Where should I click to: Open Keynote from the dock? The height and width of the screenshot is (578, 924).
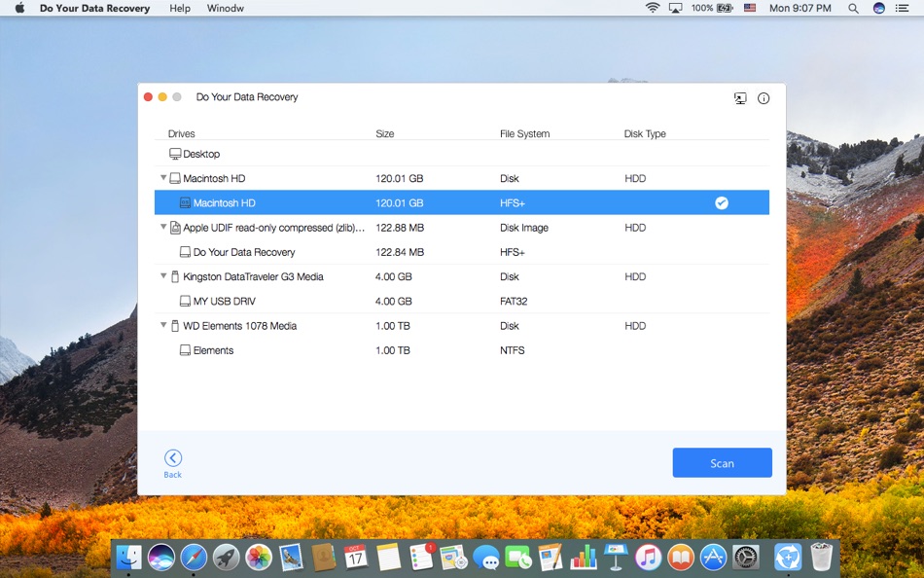point(616,557)
